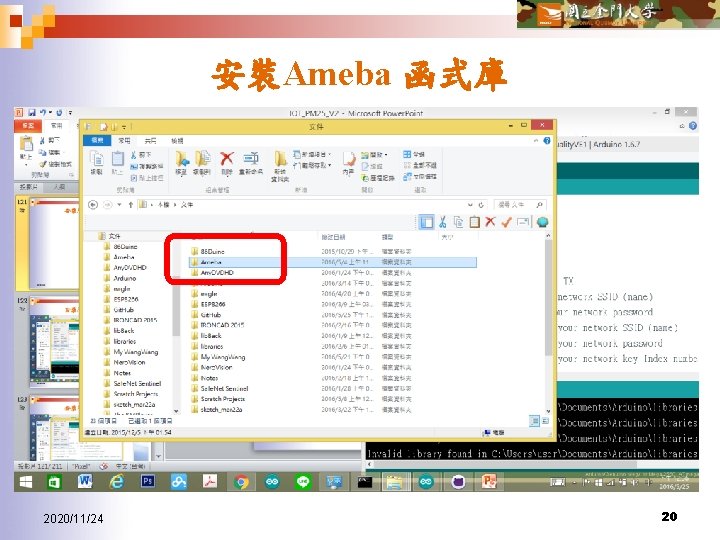This screenshot has height=540, width=720.
Task: Switch to large icons view at Explorer's bottom right
Action: pos(546,421)
